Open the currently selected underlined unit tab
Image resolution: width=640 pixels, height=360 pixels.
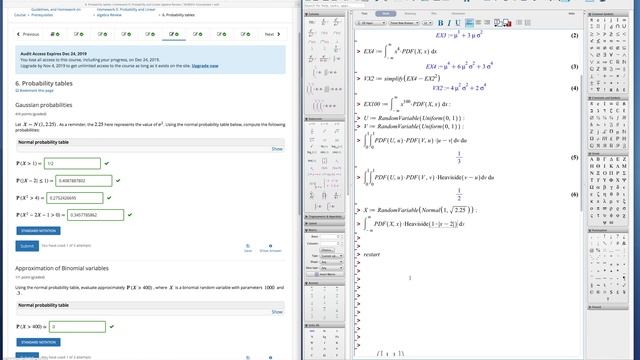pos(174,34)
